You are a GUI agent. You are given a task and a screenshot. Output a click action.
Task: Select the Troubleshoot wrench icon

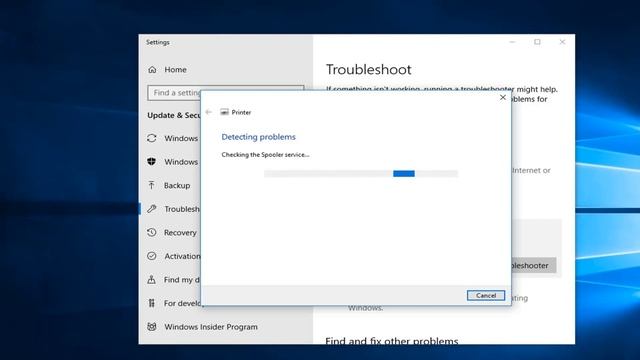152,209
